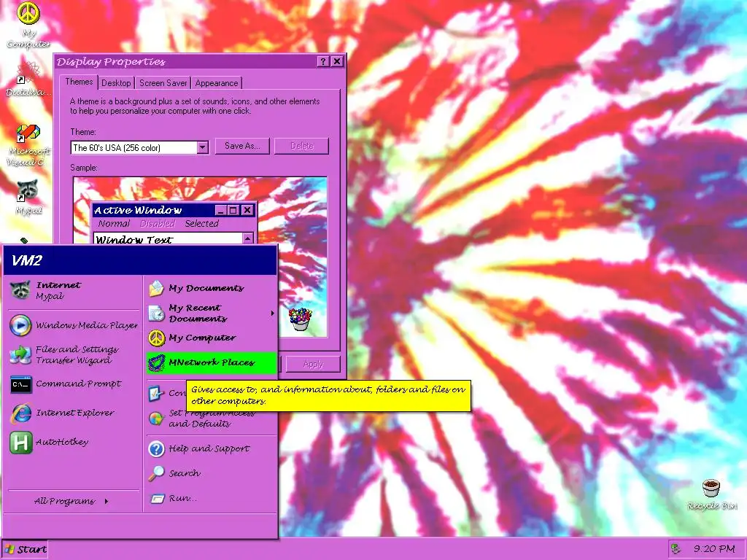Image resolution: width=747 pixels, height=560 pixels.
Task: Open Command Prompt icon
Action: 21,384
